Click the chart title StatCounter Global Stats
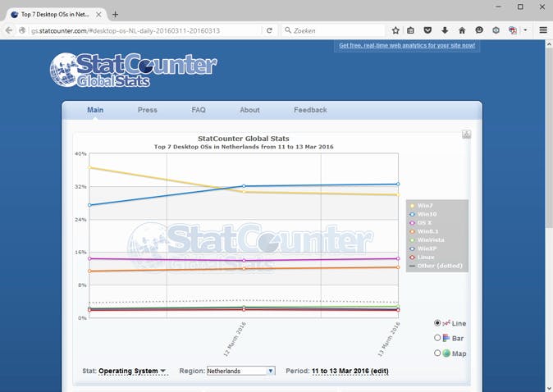553x392 pixels. (x=244, y=139)
